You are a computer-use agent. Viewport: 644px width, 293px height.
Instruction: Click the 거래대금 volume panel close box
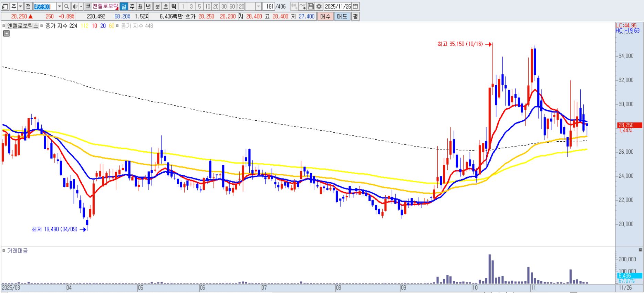pyautogui.click(x=640, y=250)
